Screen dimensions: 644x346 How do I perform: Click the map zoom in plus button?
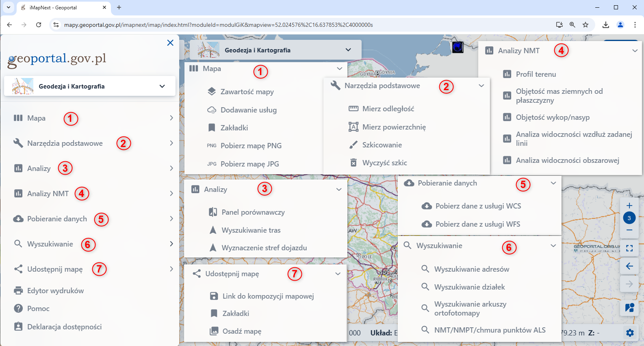(629, 205)
